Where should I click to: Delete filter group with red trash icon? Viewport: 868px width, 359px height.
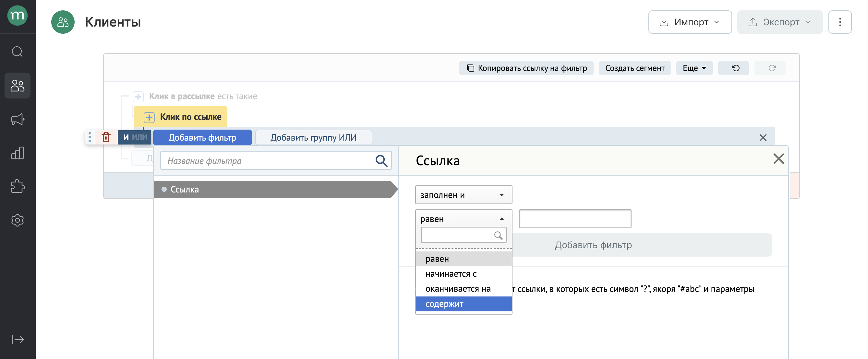coord(106,137)
